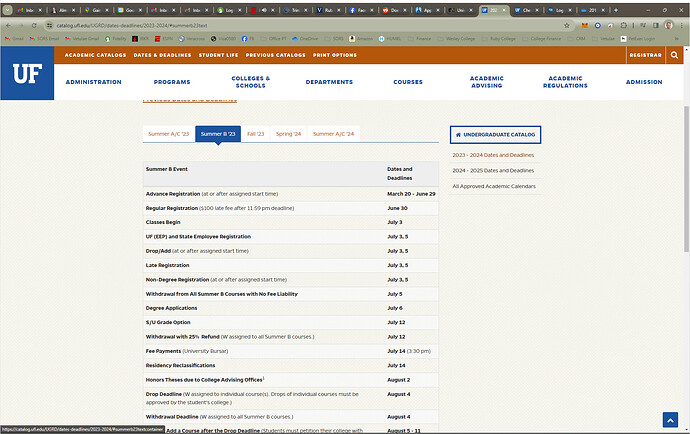This screenshot has width=690, height=434.
Task: Go to Colleges & Schools section
Action: [251, 82]
